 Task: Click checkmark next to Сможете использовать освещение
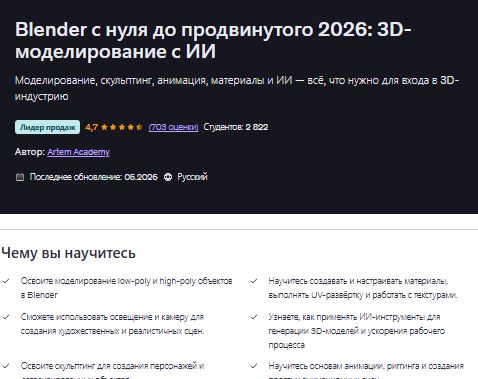click(6, 317)
